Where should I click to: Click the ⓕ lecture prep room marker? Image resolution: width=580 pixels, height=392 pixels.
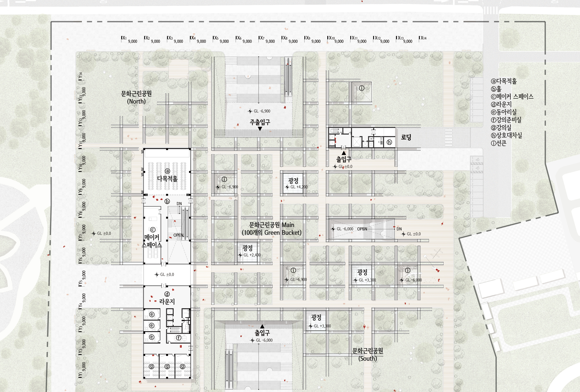coord(178,338)
